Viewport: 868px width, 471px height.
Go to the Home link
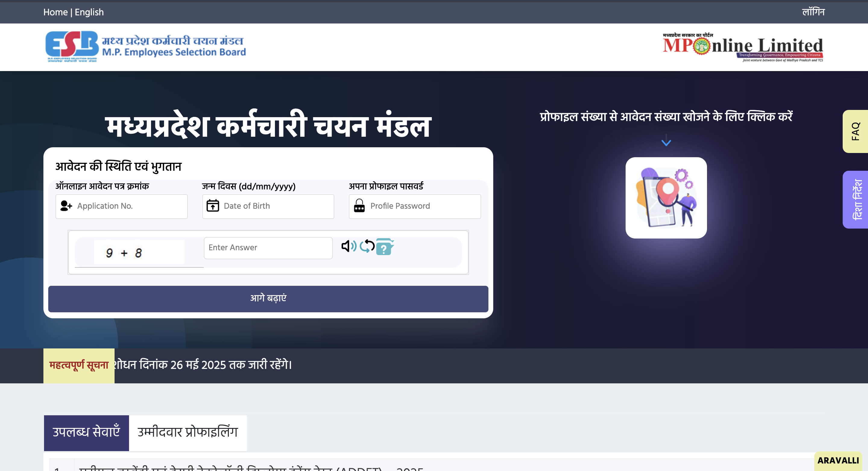55,12
